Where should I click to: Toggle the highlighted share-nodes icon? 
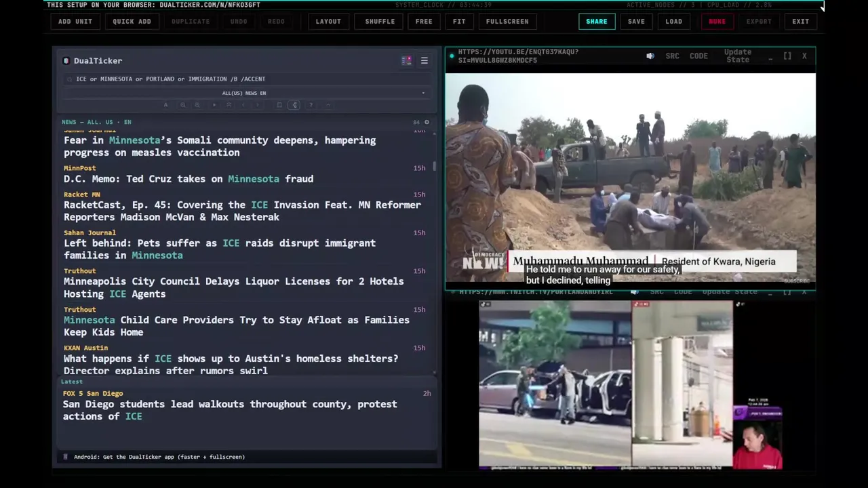tap(294, 105)
